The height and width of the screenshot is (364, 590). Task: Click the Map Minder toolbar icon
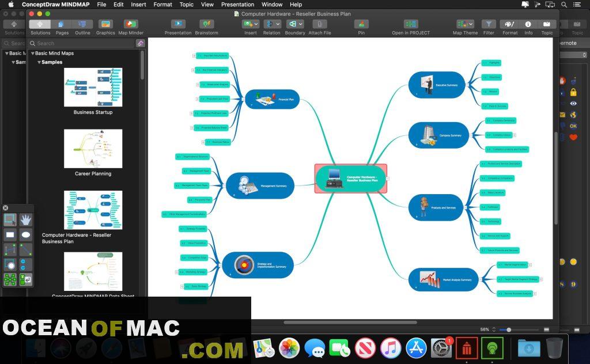131,24
